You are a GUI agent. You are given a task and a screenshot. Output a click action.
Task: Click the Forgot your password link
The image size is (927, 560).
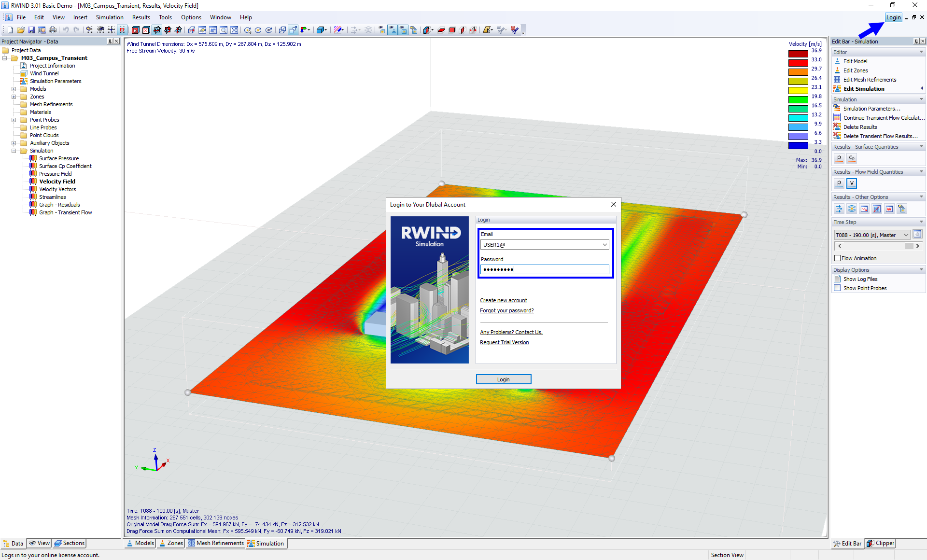coord(506,310)
